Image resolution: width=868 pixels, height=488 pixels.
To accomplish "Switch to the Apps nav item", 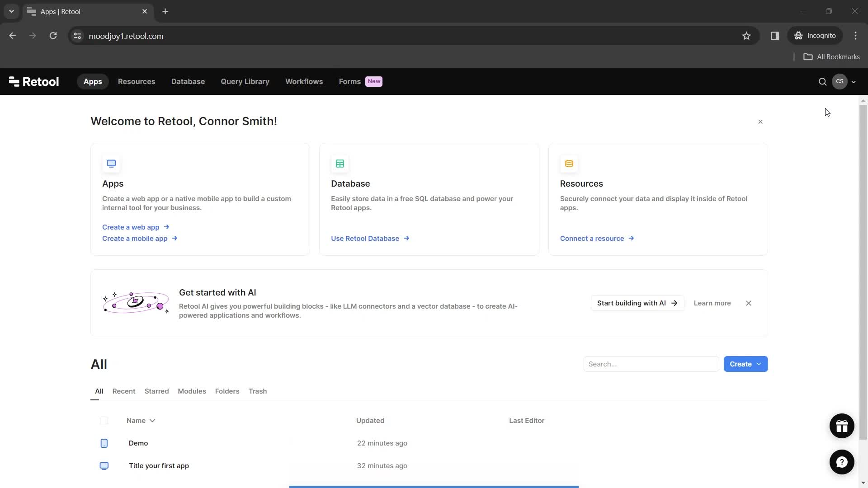I will [x=93, y=81].
